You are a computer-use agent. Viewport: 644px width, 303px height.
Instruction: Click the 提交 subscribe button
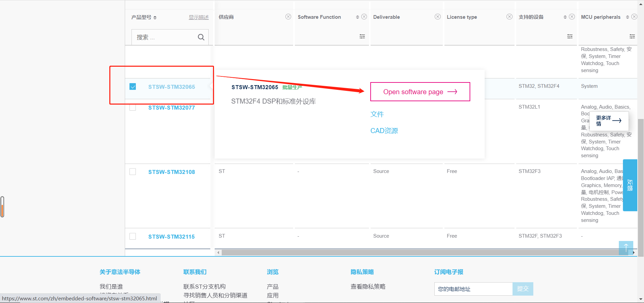click(523, 289)
